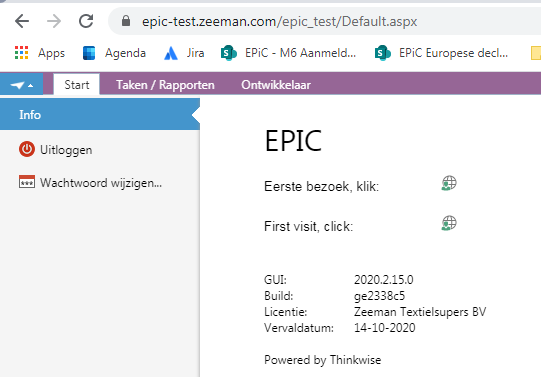
Task: Open the yellow bookmark folder at far right
Action: pyautogui.click(x=535, y=53)
